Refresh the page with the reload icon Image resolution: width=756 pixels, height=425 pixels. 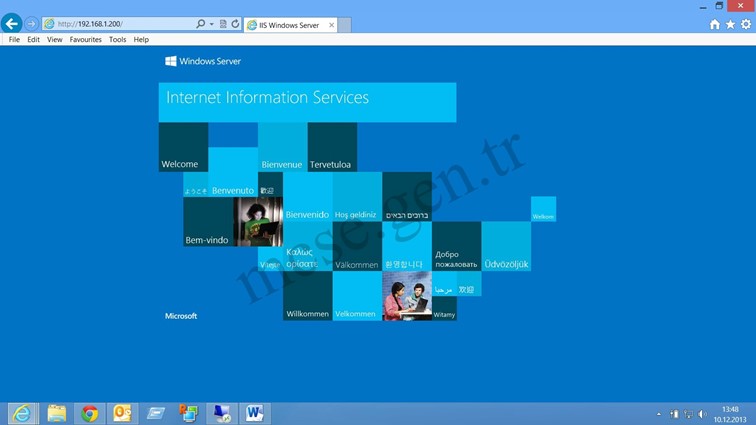(x=235, y=24)
